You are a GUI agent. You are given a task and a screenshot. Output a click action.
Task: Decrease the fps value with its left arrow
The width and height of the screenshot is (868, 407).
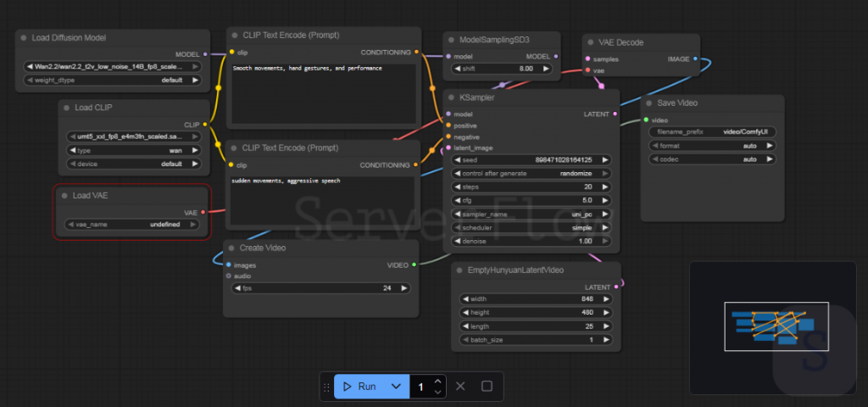point(237,288)
